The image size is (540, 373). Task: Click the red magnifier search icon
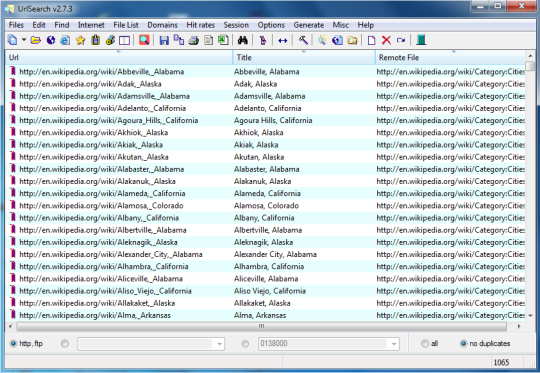coord(144,40)
